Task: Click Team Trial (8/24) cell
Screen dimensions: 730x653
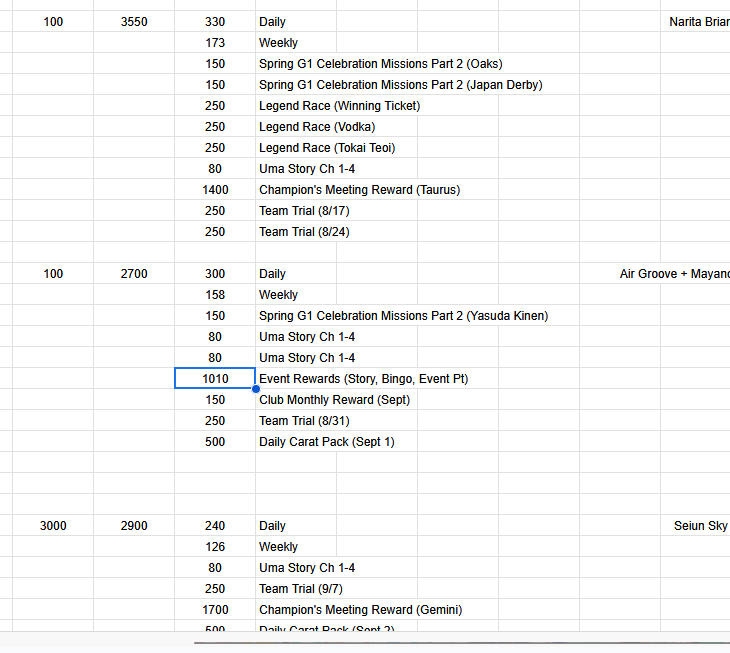Action: (304, 232)
